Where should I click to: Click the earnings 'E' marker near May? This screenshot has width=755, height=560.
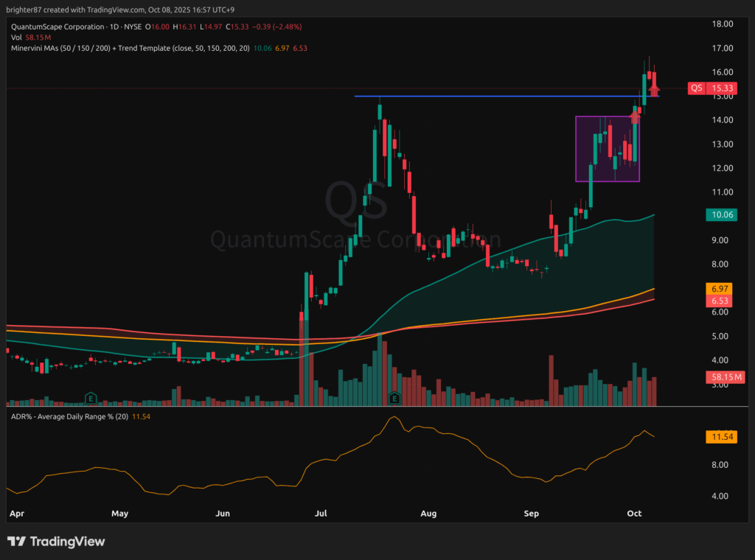[91, 398]
